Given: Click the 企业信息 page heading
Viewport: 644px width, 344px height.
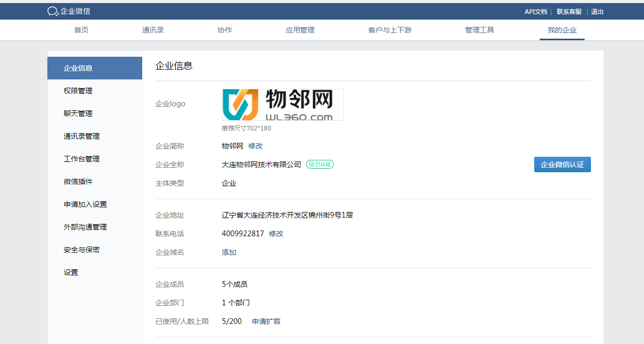Looking at the screenshot, I should 174,65.
